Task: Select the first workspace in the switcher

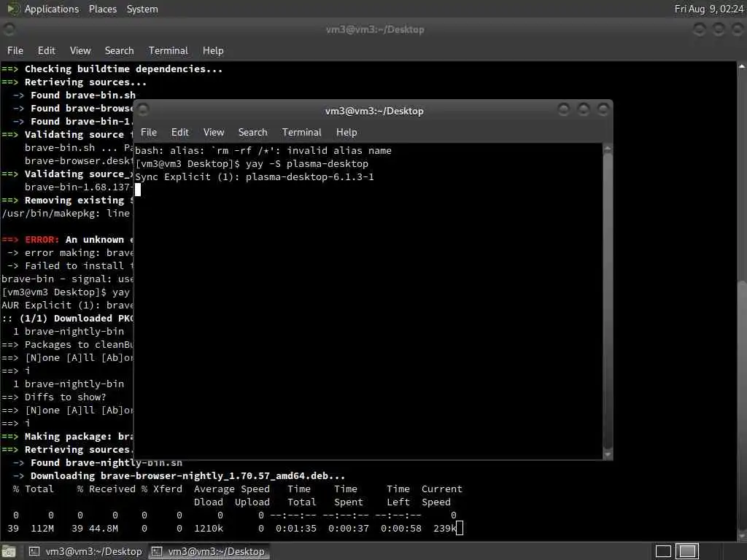Action: coord(663,551)
